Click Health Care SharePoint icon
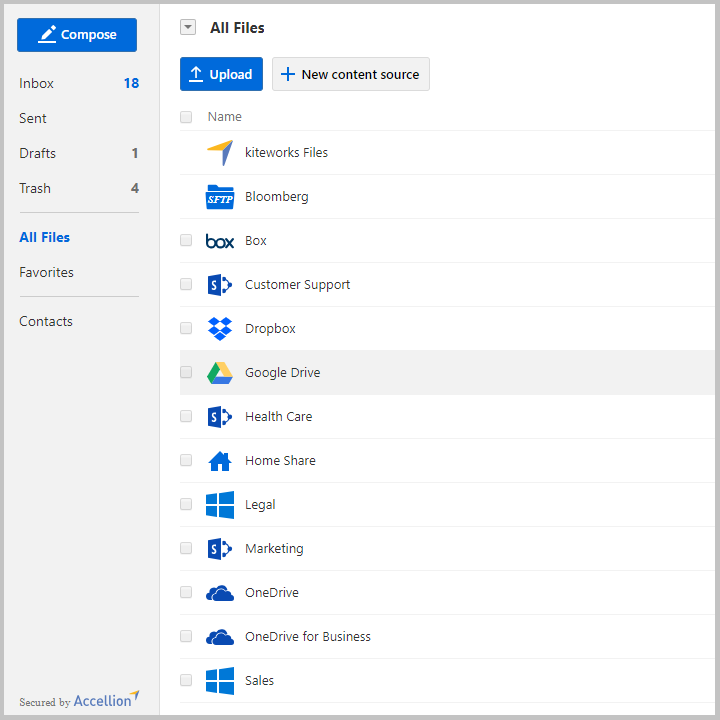Viewport: 720px width, 720px height. (220, 416)
